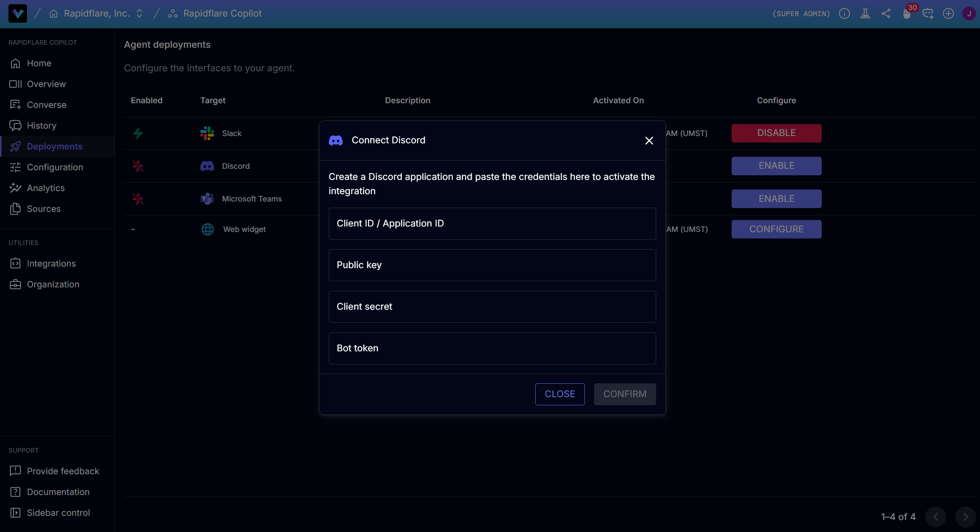
Task: Click the share icon in top bar
Action: point(886,13)
